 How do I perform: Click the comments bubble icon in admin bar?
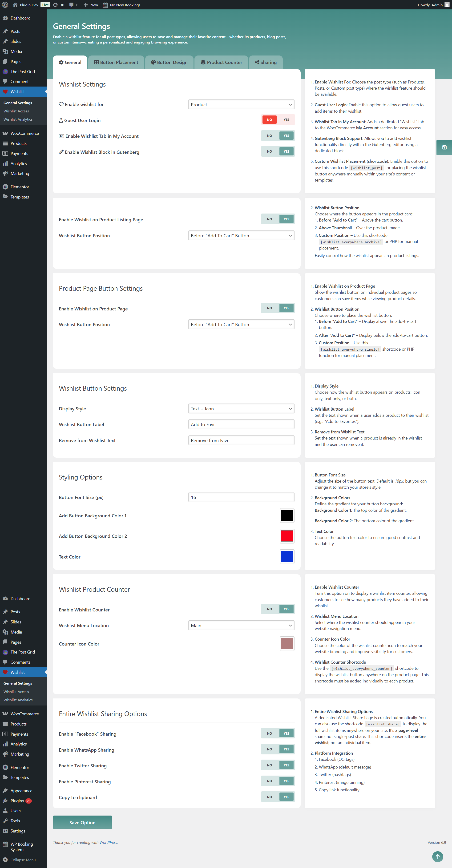click(72, 5)
